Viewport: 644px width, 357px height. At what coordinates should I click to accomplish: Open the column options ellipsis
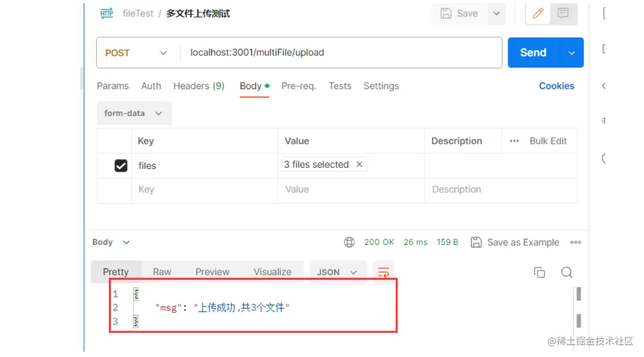[514, 141]
